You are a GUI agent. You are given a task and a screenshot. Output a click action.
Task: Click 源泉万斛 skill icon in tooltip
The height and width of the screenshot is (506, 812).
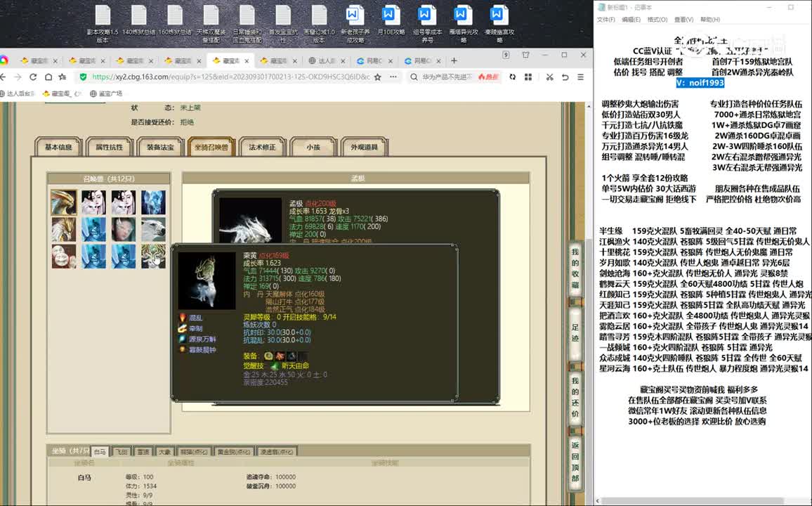click(x=183, y=339)
